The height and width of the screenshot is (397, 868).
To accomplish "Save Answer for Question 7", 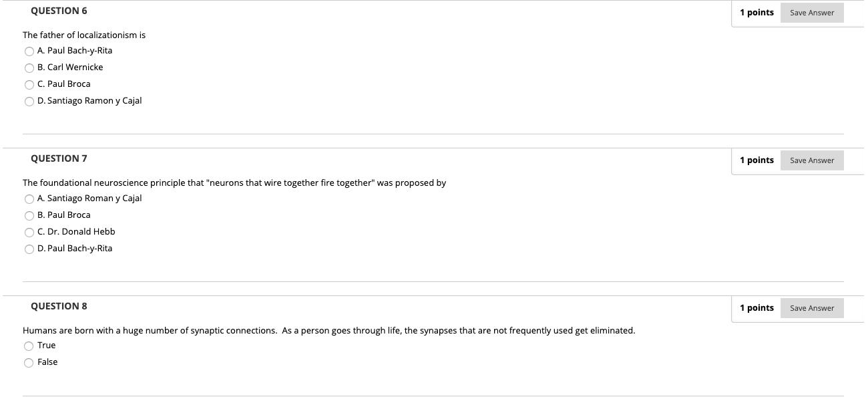I will click(812, 160).
